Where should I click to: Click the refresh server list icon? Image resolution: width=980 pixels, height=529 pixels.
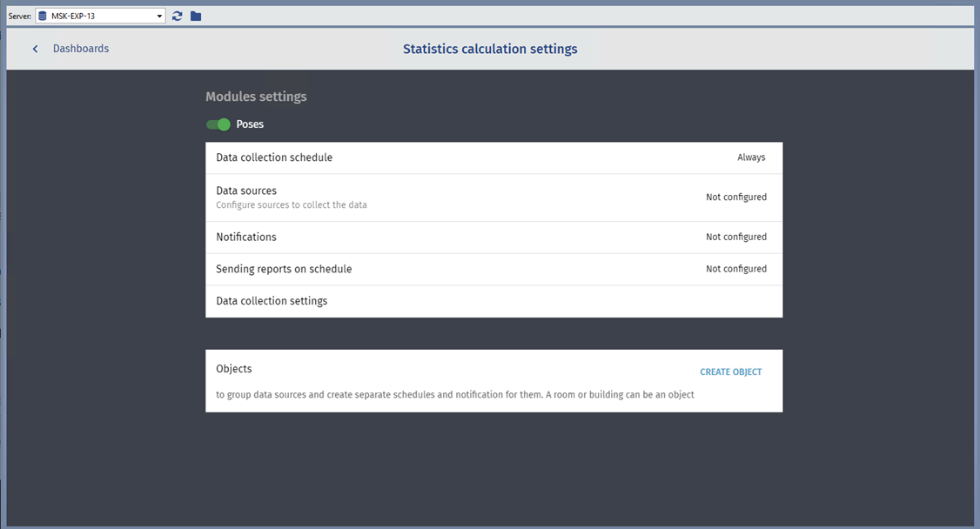[178, 16]
